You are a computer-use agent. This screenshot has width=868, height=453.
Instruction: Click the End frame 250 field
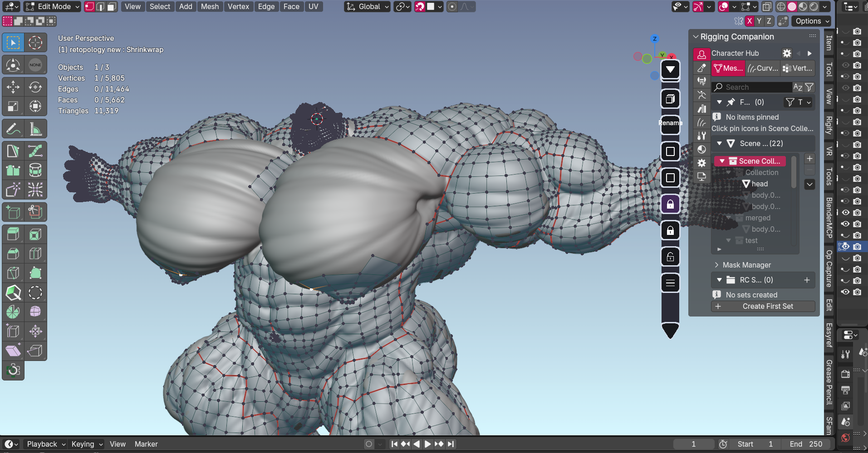(x=806, y=444)
